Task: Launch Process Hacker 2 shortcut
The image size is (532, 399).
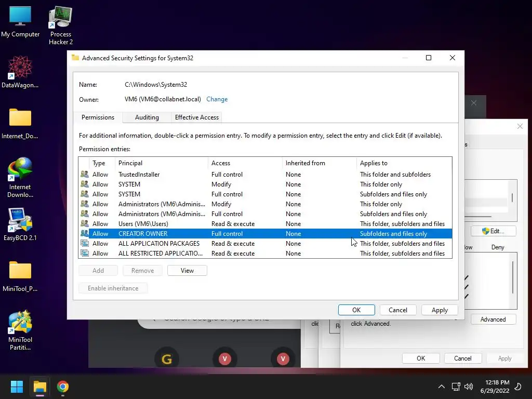Action: pyautogui.click(x=60, y=25)
